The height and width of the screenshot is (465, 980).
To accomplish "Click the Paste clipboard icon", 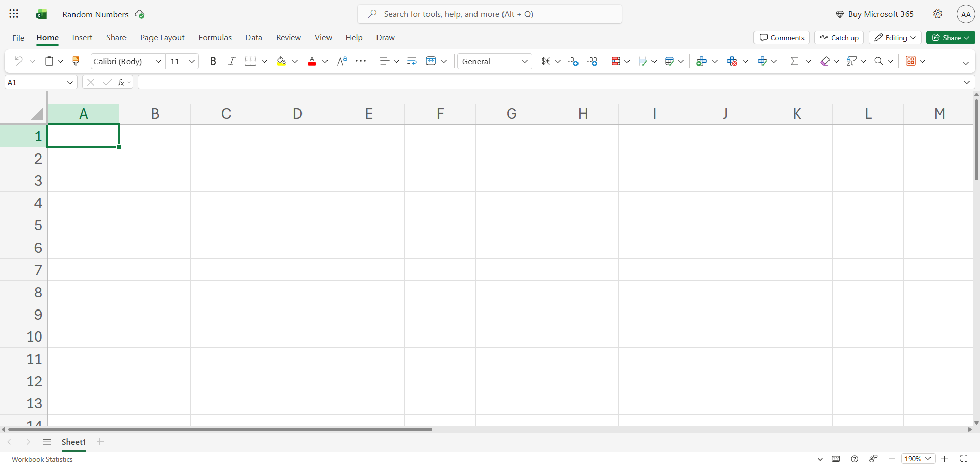I will (x=49, y=61).
